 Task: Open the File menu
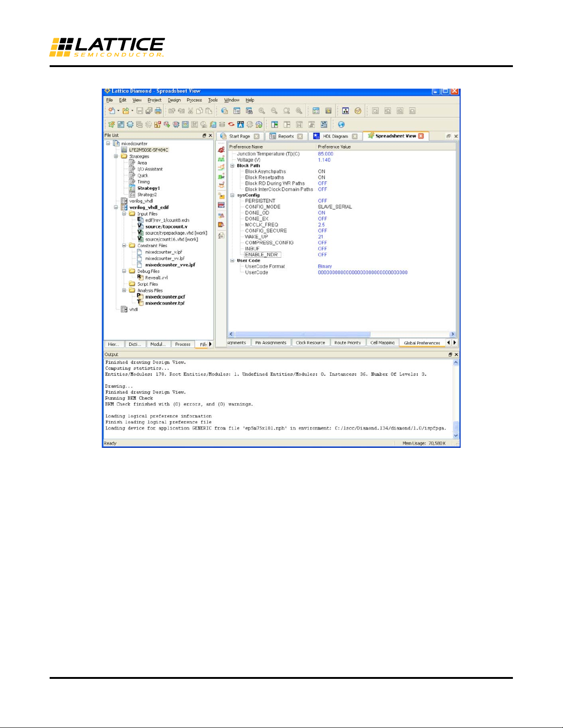tap(109, 100)
